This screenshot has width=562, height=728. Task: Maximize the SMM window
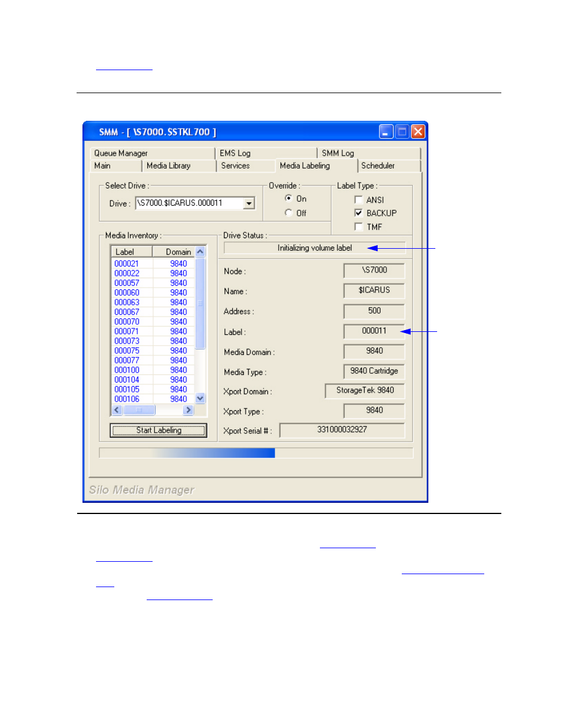click(x=402, y=131)
